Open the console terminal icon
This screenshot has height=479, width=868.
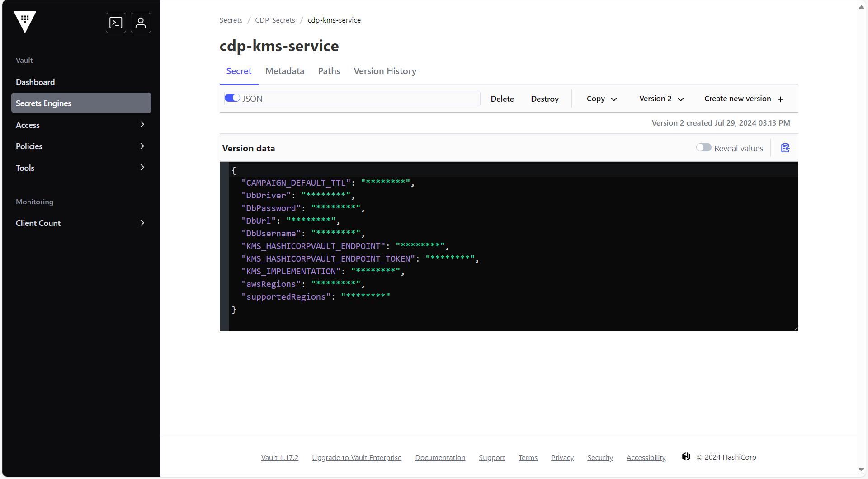116,23
